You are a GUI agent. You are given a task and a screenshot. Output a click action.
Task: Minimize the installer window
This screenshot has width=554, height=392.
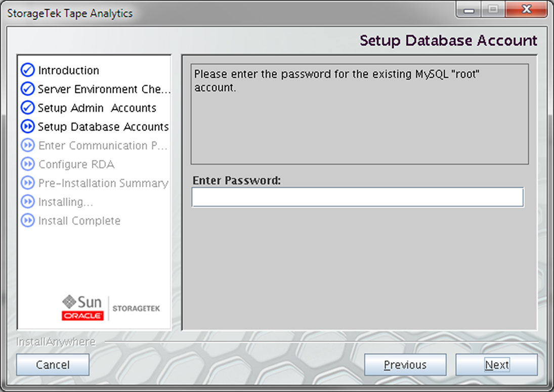469,10
